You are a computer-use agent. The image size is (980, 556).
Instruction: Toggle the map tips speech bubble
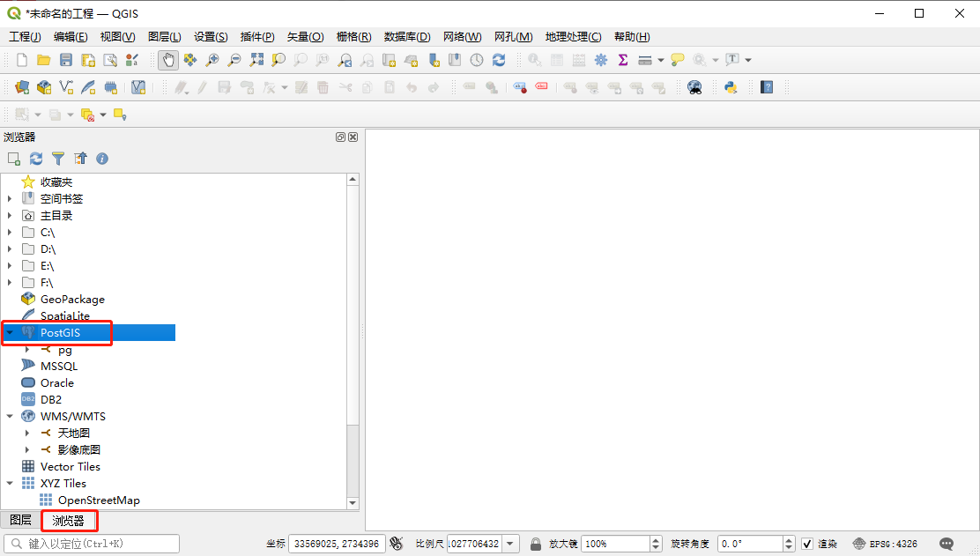coord(678,60)
